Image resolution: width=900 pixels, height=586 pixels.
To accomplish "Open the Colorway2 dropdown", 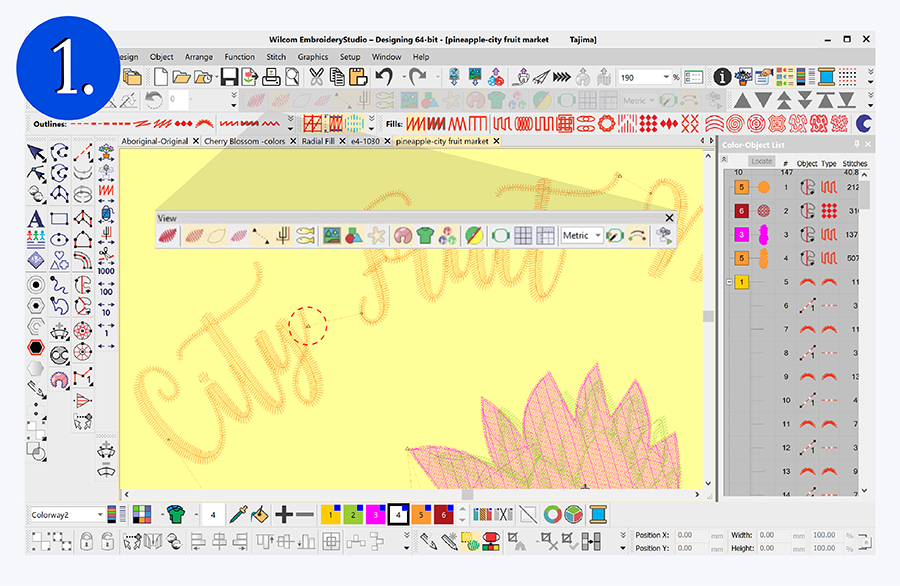I will (x=100, y=515).
